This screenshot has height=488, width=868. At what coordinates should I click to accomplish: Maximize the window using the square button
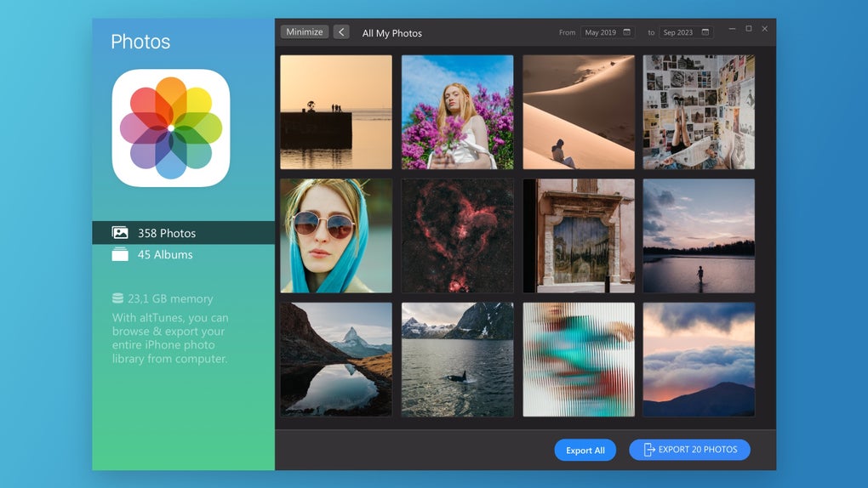[x=748, y=29]
